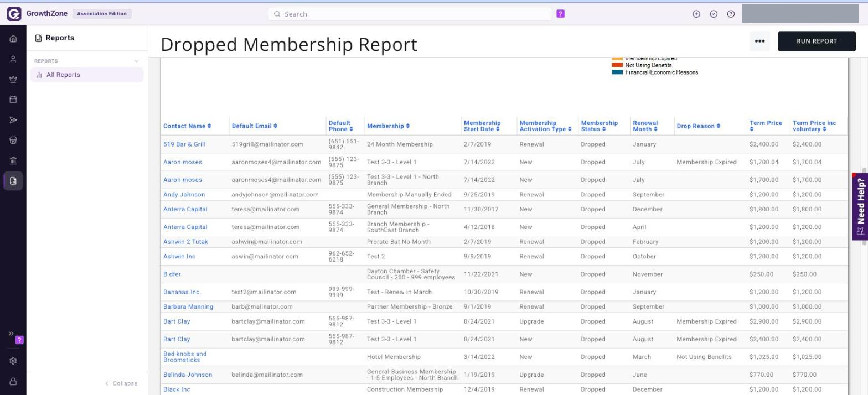
Task: Select the 11/30/2017 start date cell
Action: tap(481, 209)
